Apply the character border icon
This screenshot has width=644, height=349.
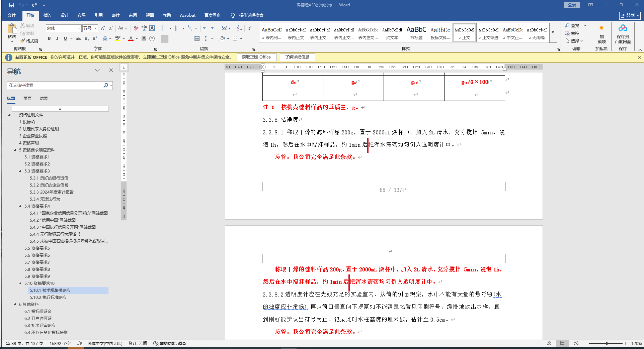pyautogui.click(x=152, y=28)
